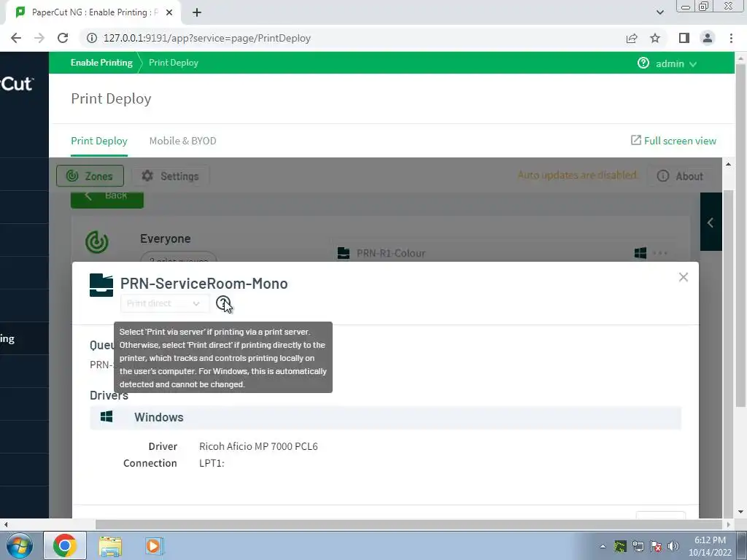Click driver name Ricoh Aficio MP 7000 PCL6
Screen dimensions: 747x560
point(258,446)
